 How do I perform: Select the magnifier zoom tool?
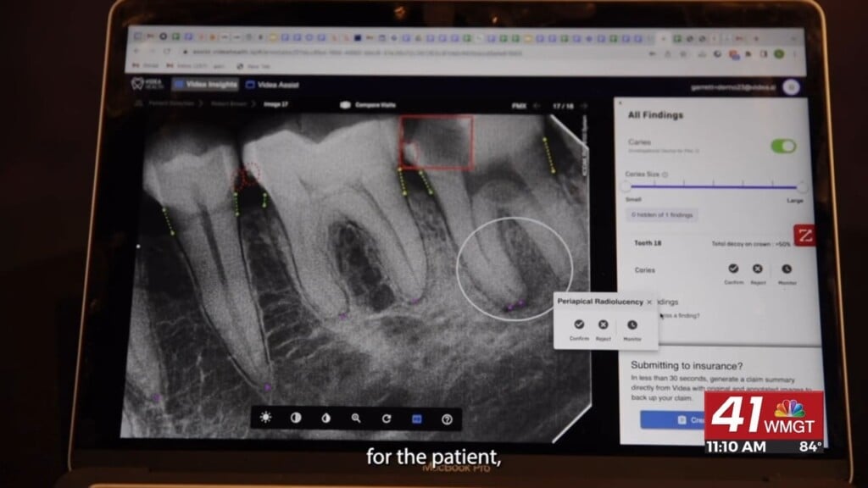[356, 419]
